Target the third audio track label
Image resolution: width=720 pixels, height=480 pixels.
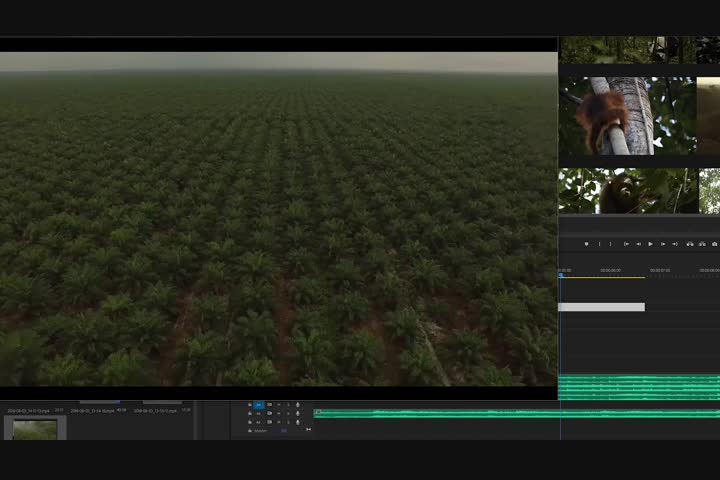pos(259,422)
